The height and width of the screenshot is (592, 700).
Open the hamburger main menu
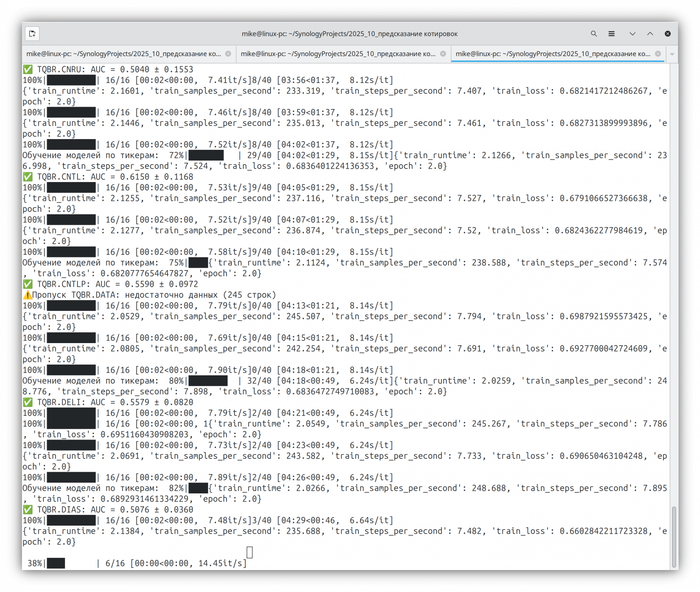point(611,34)
